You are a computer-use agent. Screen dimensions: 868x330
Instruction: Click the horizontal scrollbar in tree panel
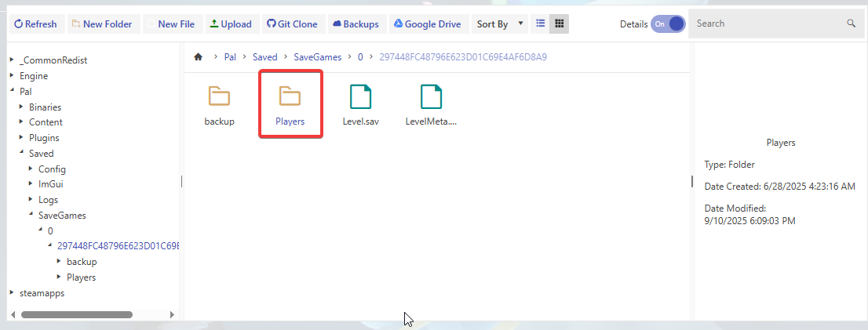tap(77, 314)
